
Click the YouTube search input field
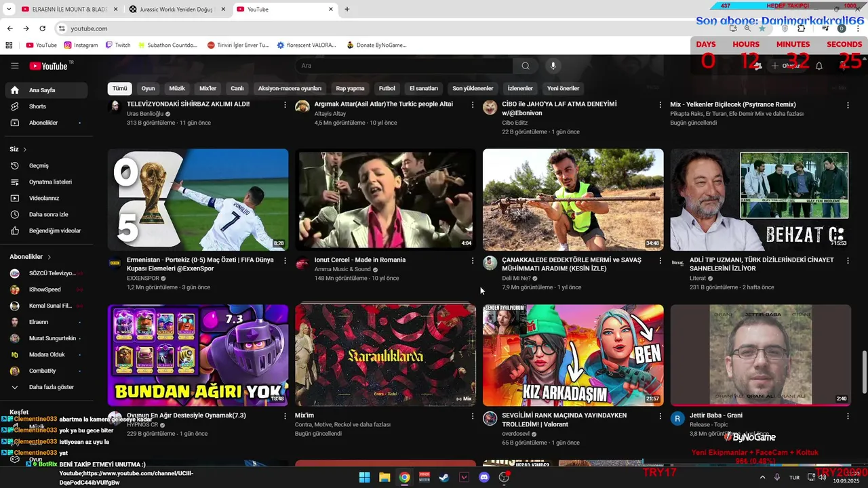(403, 66)
